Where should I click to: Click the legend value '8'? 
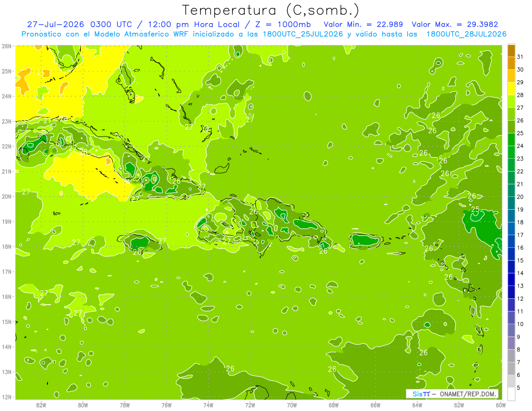click(x=519, y=350)
